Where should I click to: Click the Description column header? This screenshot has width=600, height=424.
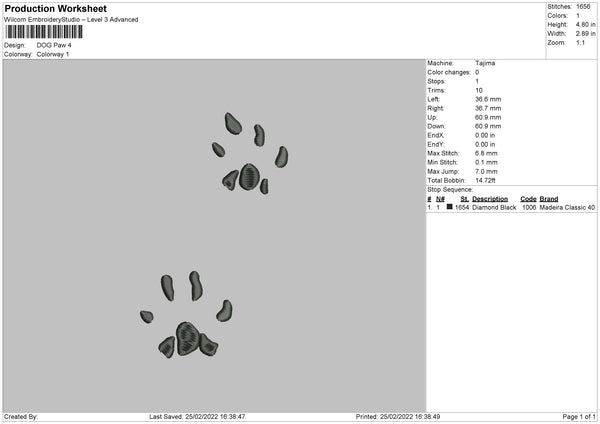pyautogui.click(x=490, y=199)
